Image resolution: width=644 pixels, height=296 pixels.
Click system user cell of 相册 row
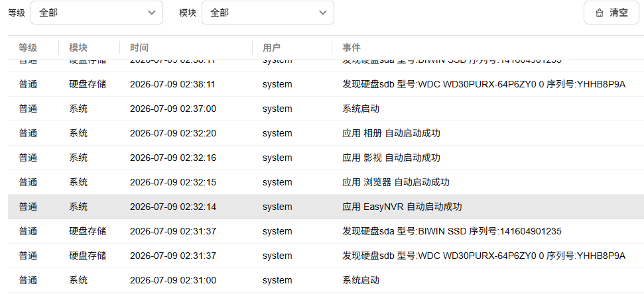[277, 133]
